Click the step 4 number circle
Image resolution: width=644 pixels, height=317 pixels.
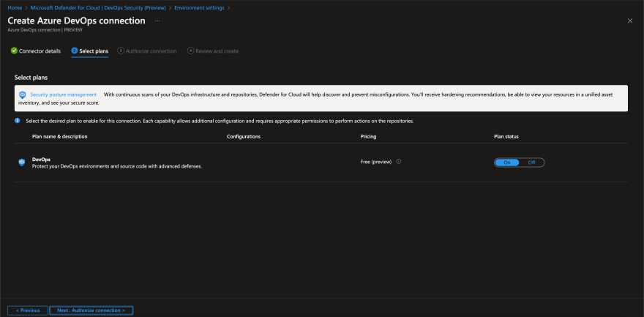pos(190,51)
